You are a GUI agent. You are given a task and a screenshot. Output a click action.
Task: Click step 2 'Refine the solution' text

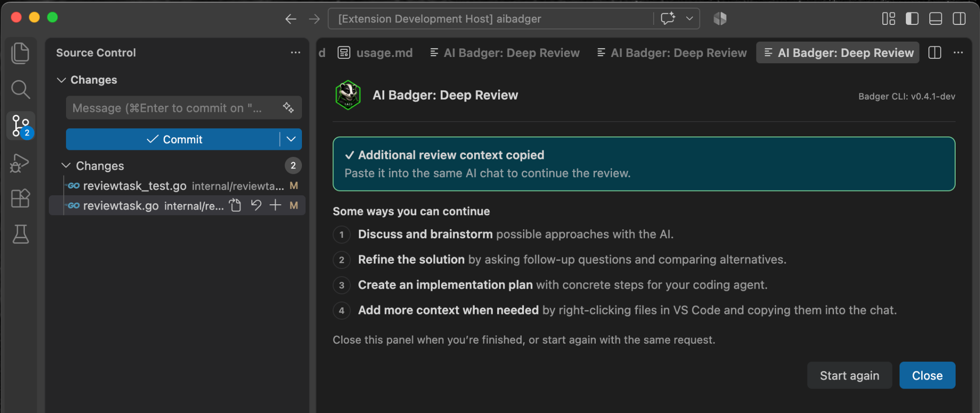[x=412, y=259]
